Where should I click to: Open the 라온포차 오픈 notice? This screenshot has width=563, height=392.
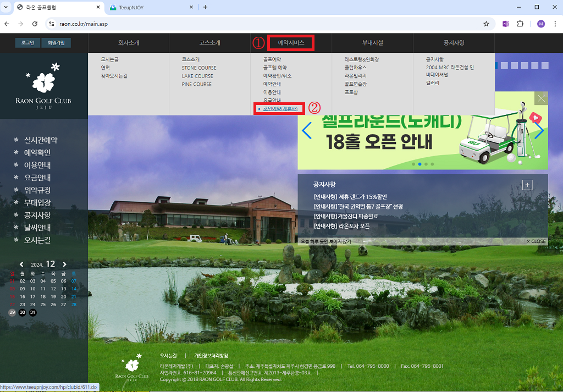click(x=341, y=226)
